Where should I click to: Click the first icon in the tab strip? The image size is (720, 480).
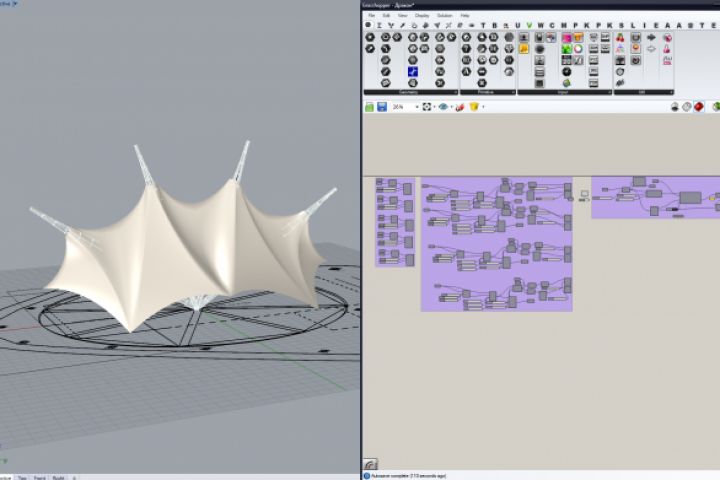click(x=368, y=25)
